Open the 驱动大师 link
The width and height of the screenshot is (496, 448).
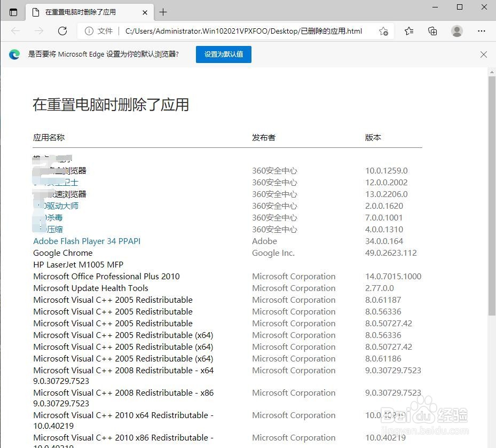click(x=60, y=206)
